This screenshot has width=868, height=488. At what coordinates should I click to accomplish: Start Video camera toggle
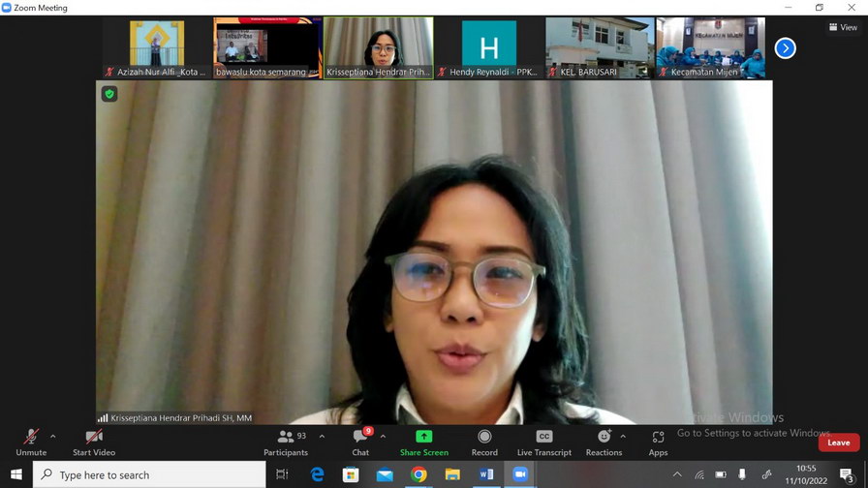pos(94,442)
